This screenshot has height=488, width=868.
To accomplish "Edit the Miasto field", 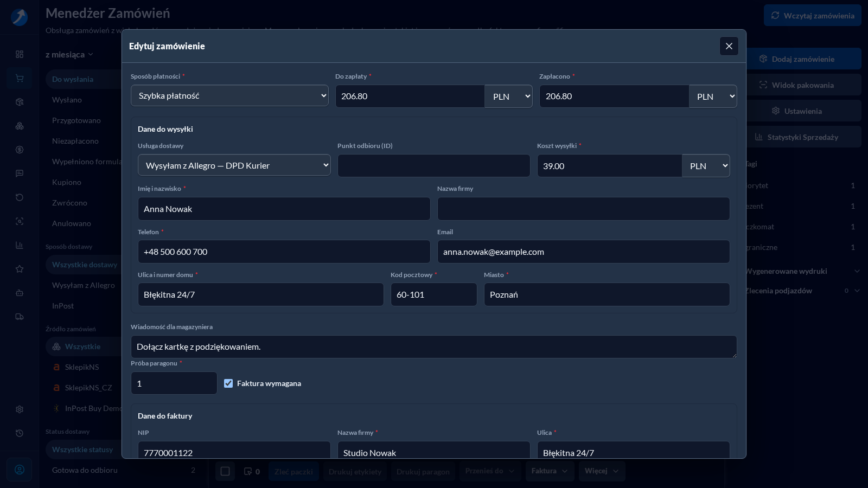I will tap(607, 294).
